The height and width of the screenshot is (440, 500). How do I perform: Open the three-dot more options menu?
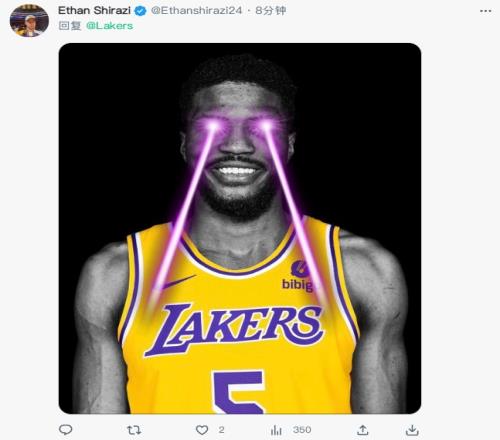click(485, 11)
